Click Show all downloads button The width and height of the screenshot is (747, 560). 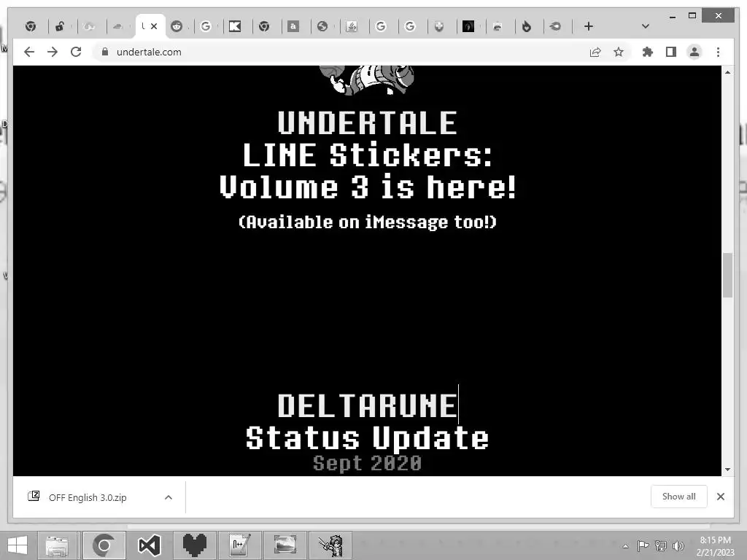679,497
